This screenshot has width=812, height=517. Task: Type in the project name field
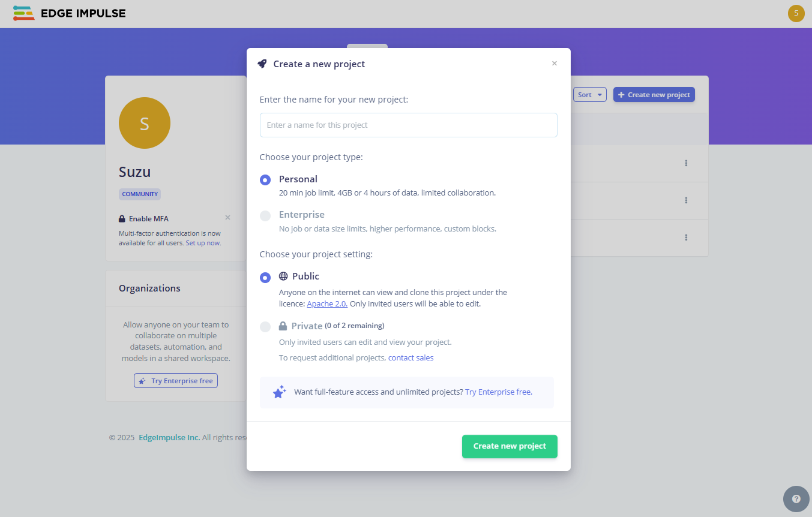click(x=408, y=125)
